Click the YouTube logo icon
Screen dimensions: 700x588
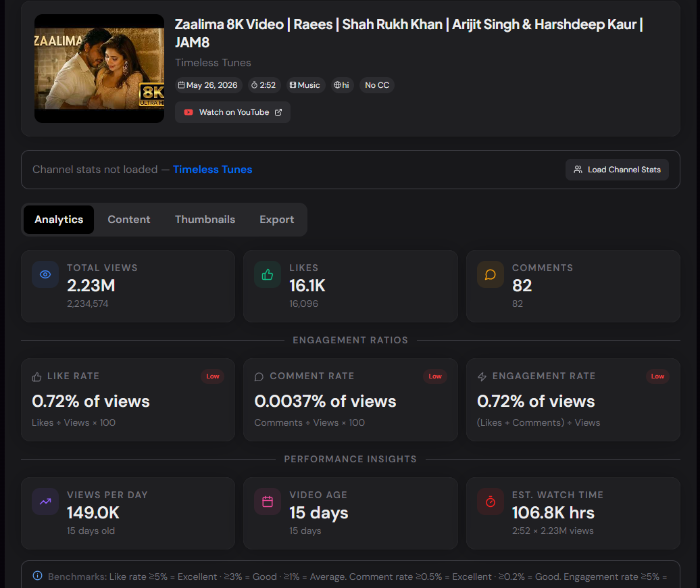(x=189, y=112)
